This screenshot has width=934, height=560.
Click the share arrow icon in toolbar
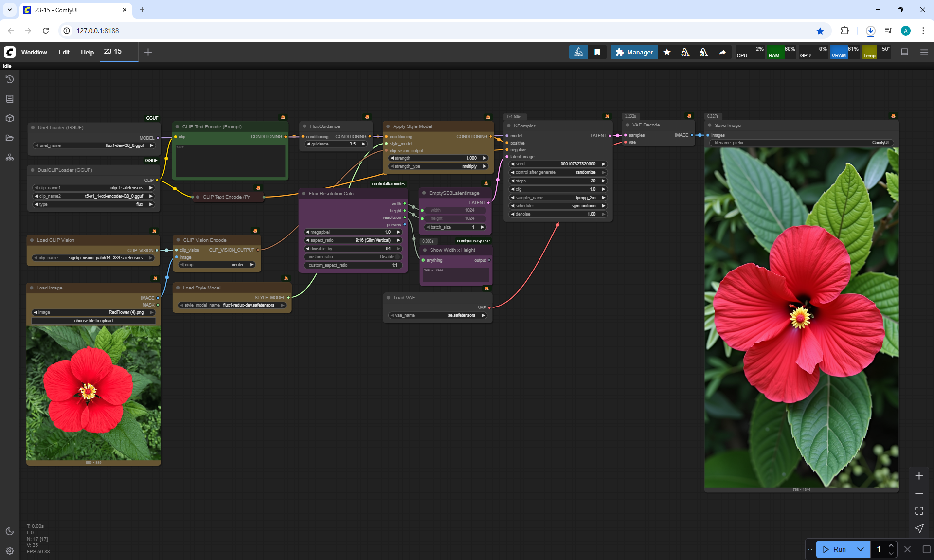pos(722,52)
